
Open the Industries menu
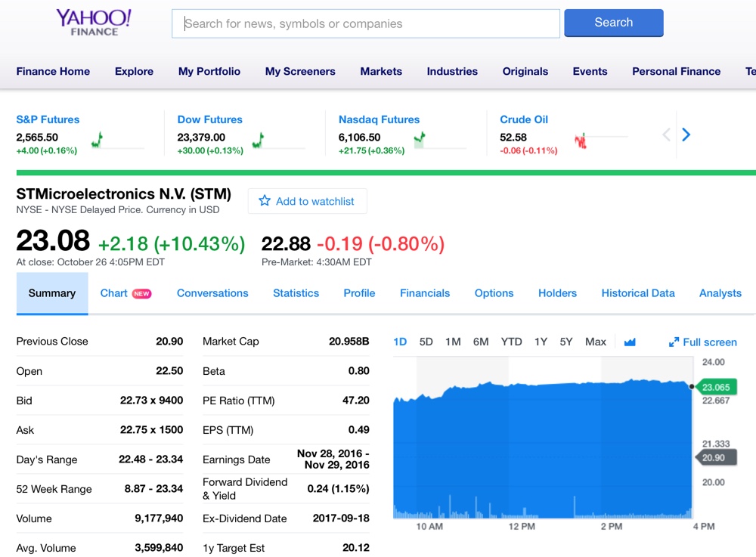click(x=452, y=71)
